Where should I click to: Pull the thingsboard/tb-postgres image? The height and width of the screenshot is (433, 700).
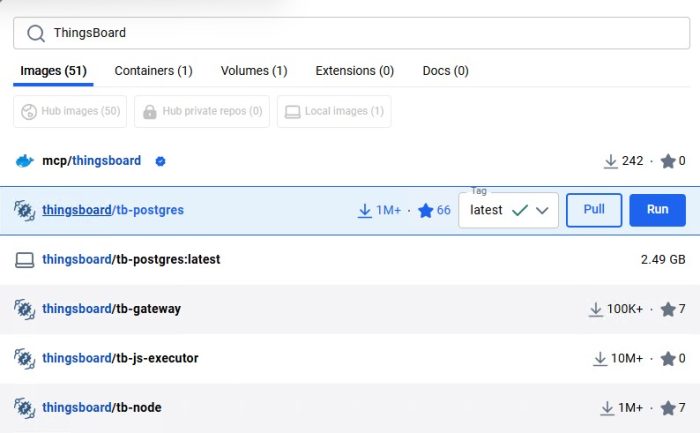(594, 210)
